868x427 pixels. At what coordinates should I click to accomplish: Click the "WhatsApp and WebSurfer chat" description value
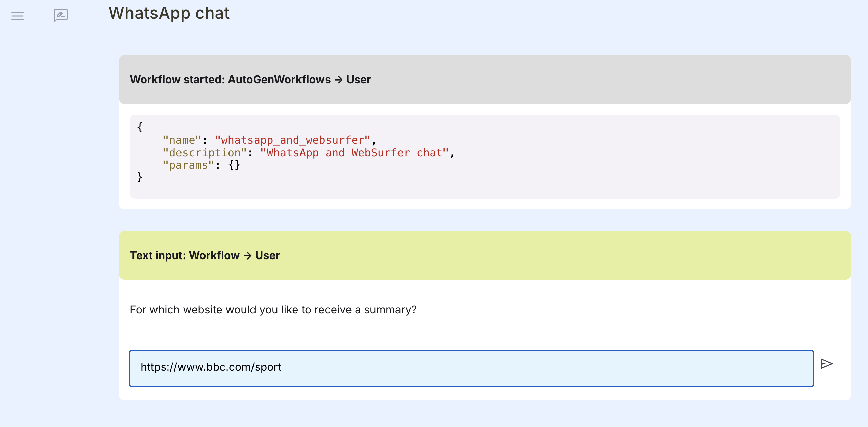point(354,153)
